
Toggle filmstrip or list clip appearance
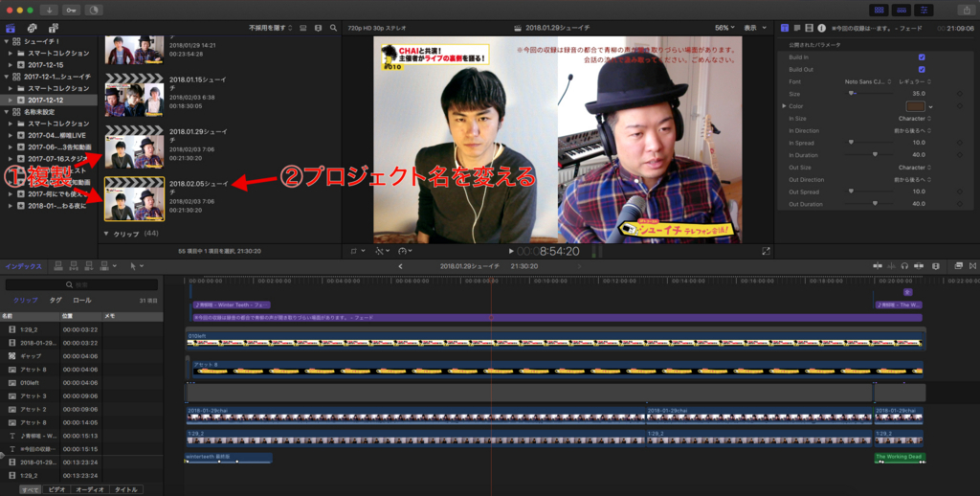(303, 28)
